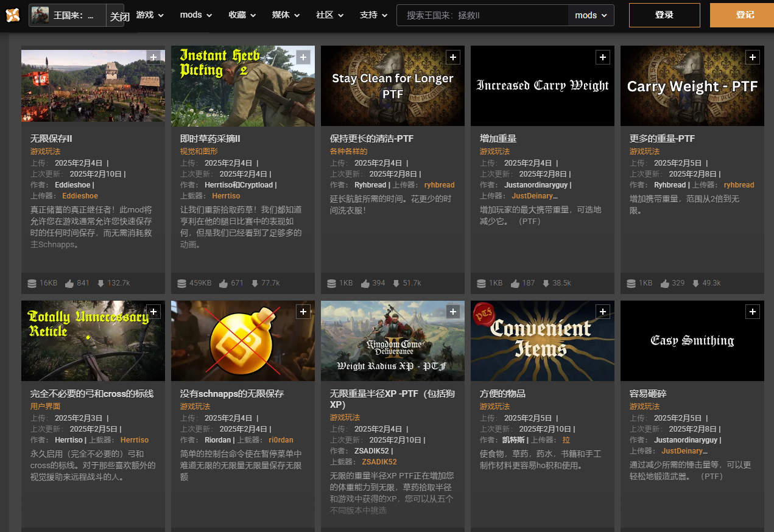Click the download count icon next to 51.7k
This screenshot has height=532, width=774.
[396, 283]
